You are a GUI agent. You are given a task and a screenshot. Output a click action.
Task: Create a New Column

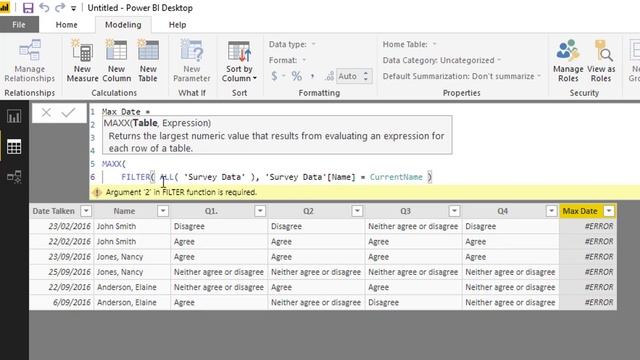click(x=116, y=60)
